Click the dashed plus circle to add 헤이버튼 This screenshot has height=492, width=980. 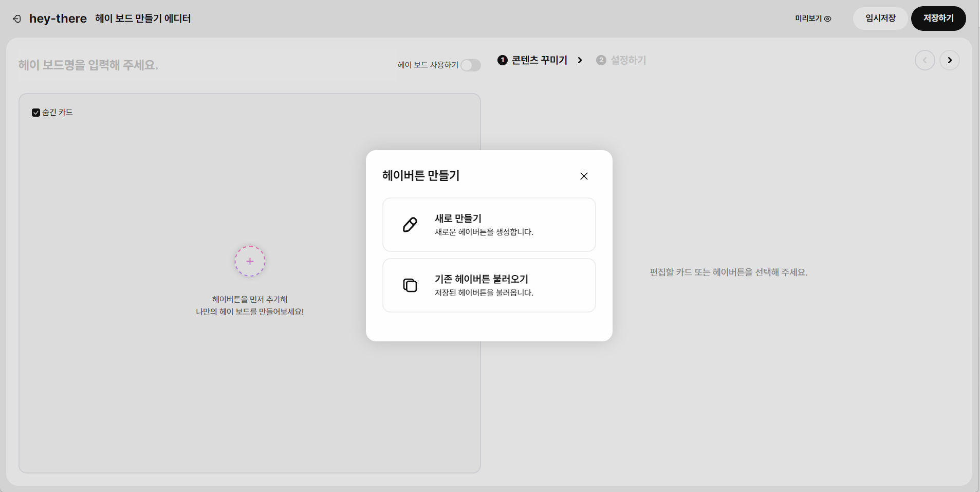click(x=250, y=261)
